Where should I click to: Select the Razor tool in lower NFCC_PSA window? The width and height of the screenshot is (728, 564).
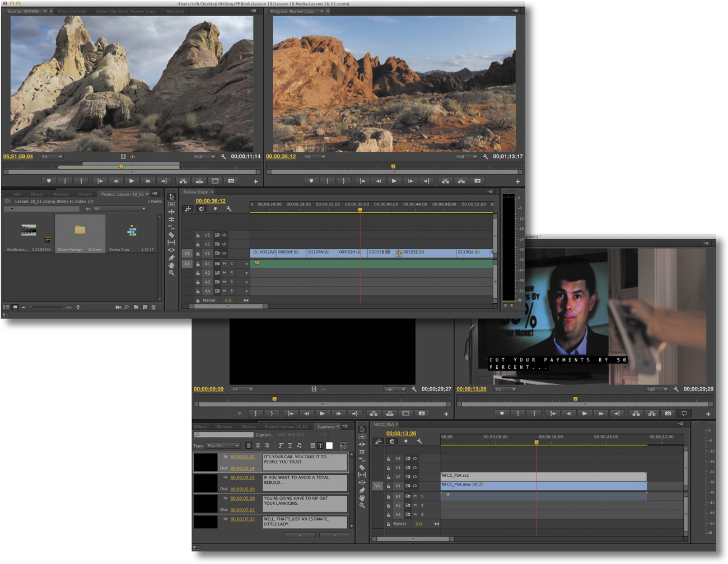362,467
